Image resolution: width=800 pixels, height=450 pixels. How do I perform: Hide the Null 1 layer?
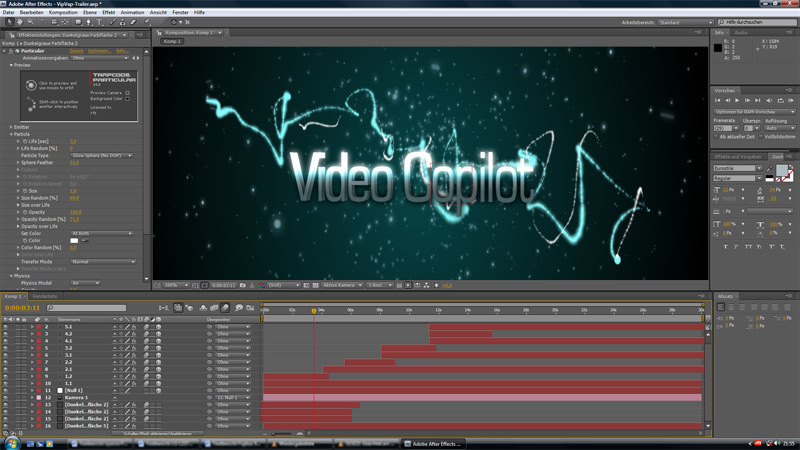pyautogui.click(x=6, y=390)
